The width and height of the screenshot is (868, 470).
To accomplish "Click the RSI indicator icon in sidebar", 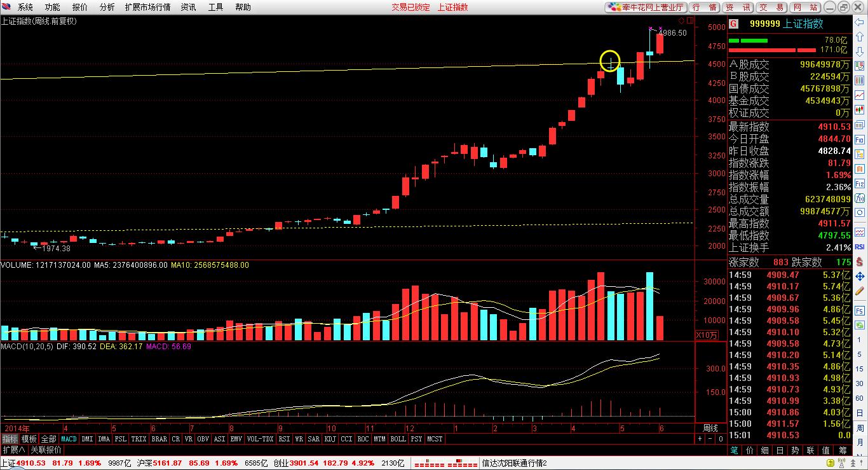I will [860, 247].
